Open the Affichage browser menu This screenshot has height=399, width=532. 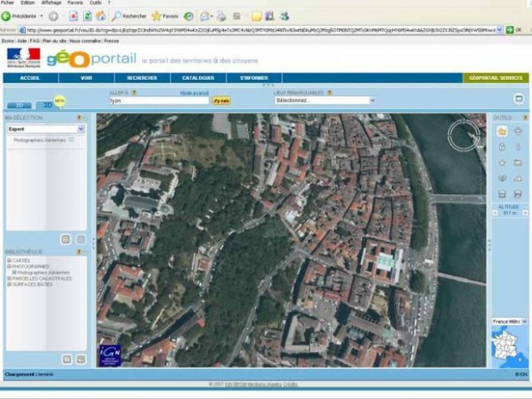(x=51, y=3)
